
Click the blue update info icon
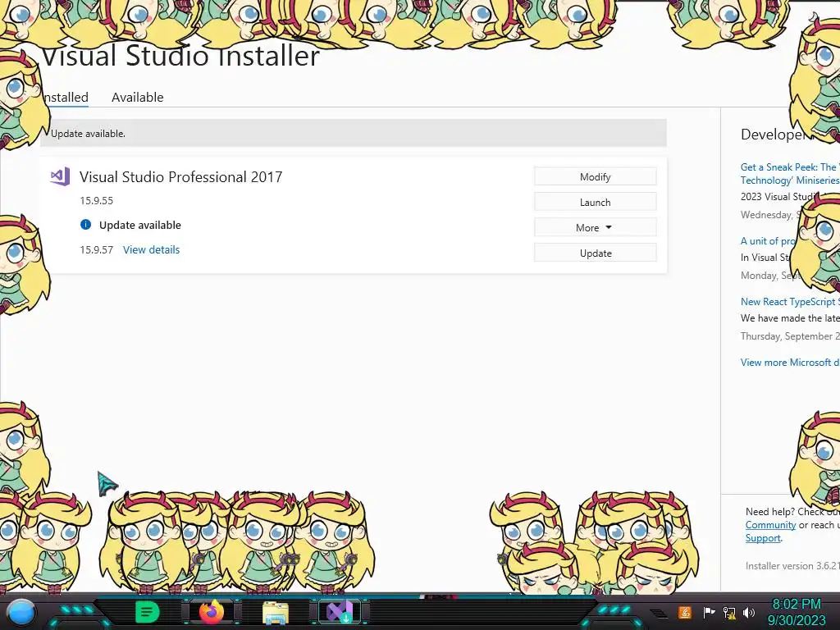(85, 225)
